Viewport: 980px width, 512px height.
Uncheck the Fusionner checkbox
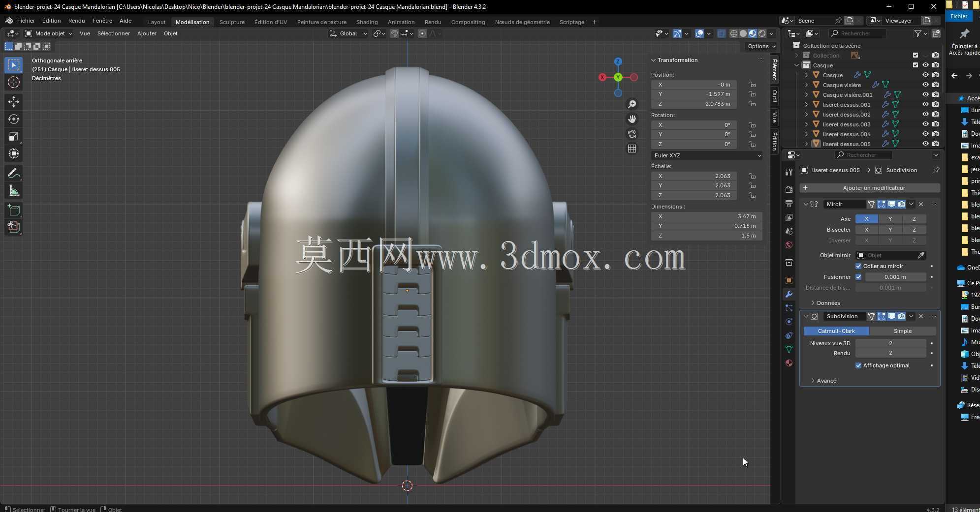coord(858,277)
